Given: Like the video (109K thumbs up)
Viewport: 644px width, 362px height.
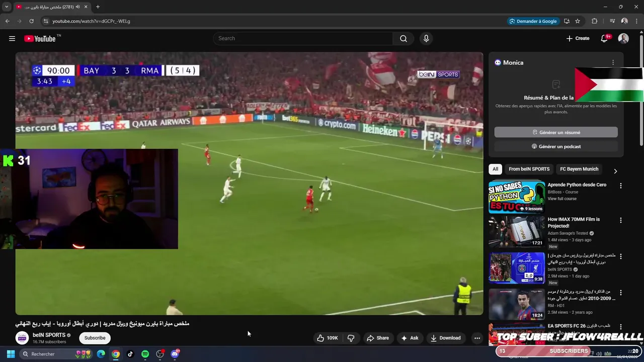Looking at the screenshot, I should point(327,338).
